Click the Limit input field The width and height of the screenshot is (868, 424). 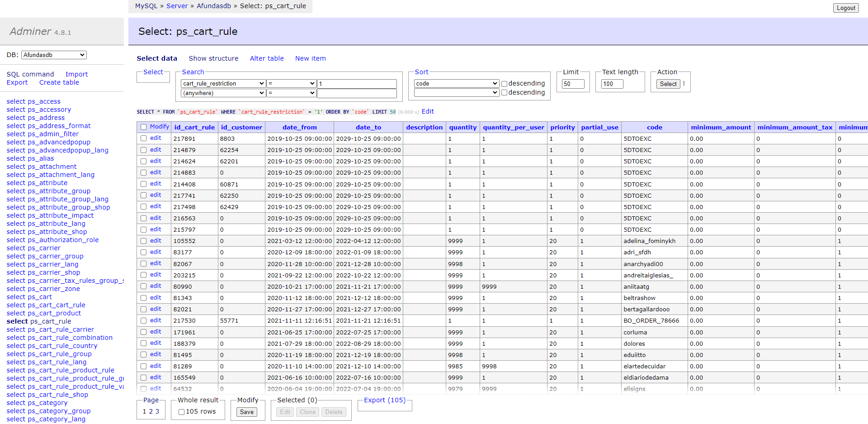(573, 84)
